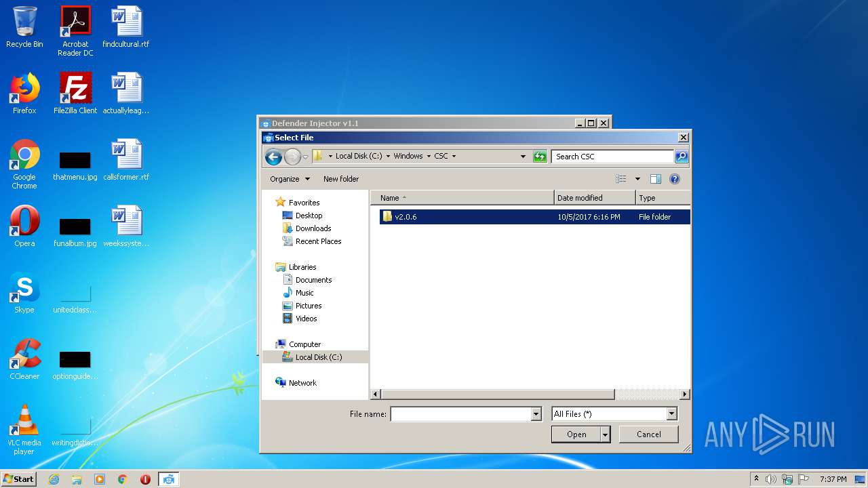The image size is (868, 488).
Task: Click the 7:37 PM clock
Action: (833, 479)
